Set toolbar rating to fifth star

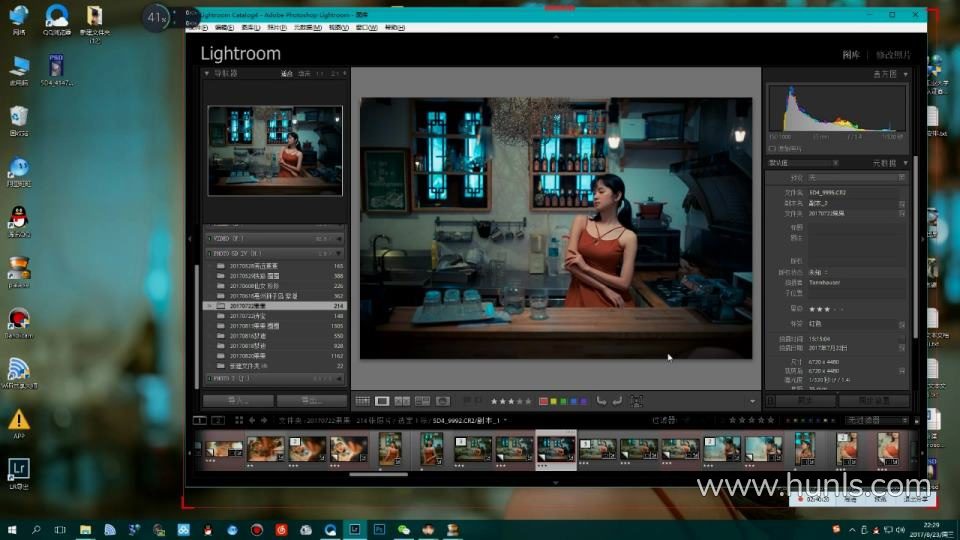[528, 402]
